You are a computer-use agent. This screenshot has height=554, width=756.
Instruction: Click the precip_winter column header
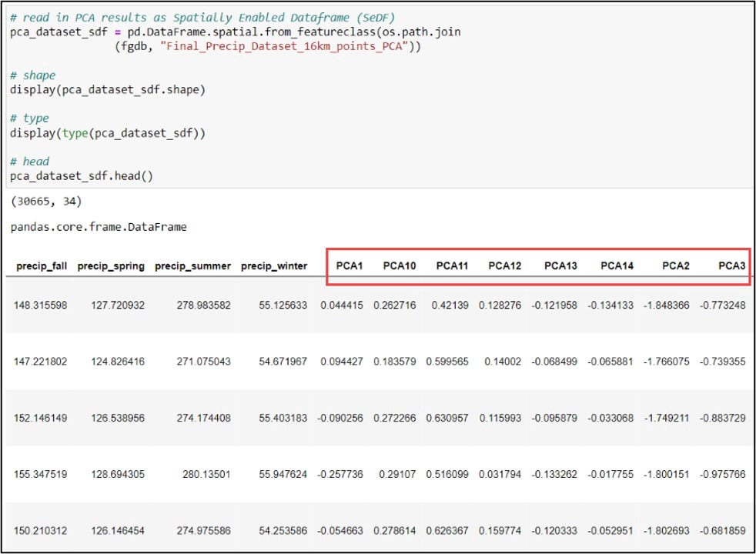[274, 266]
